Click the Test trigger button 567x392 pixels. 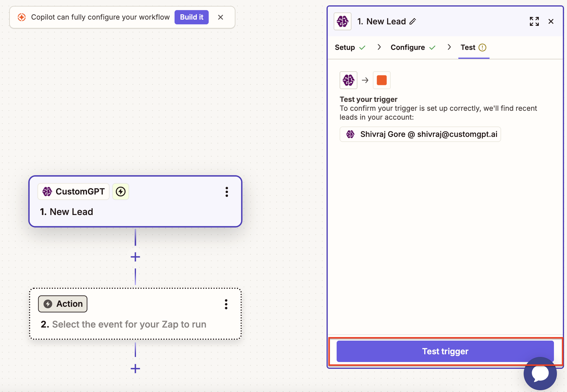[445, 351]
